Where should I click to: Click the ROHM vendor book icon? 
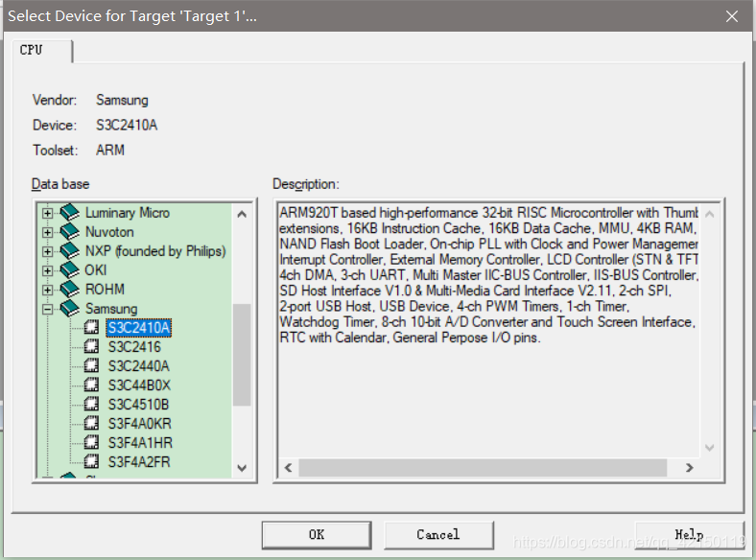69,290
